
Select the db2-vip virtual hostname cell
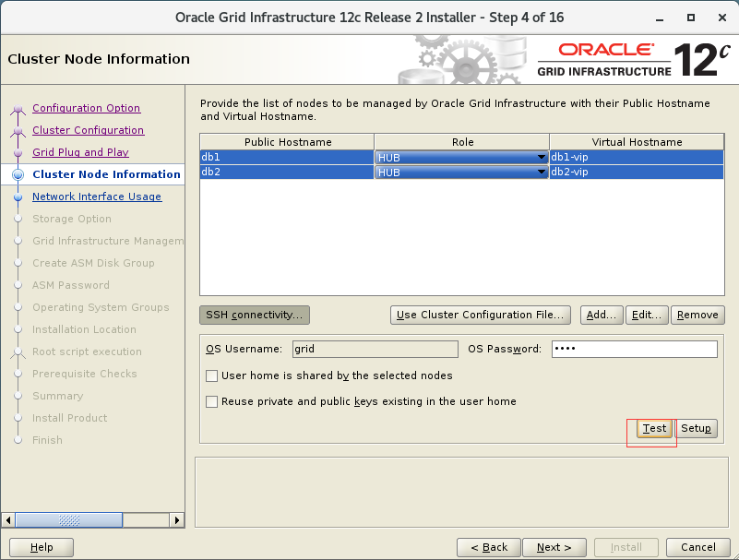point(637,172)
